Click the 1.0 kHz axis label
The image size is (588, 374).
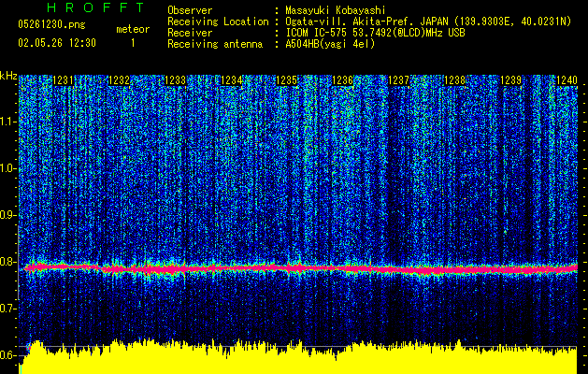pyautogui.click(x=8, y=168)
